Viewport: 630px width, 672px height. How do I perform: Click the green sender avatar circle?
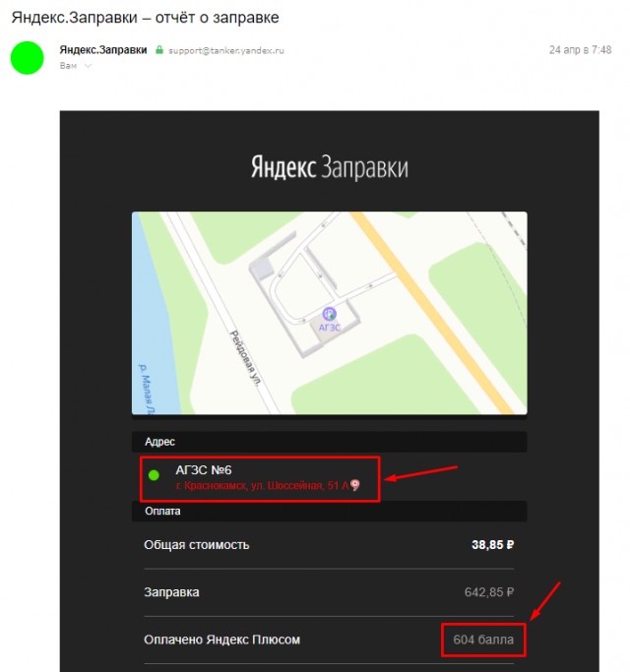click(x=27, y=58)
